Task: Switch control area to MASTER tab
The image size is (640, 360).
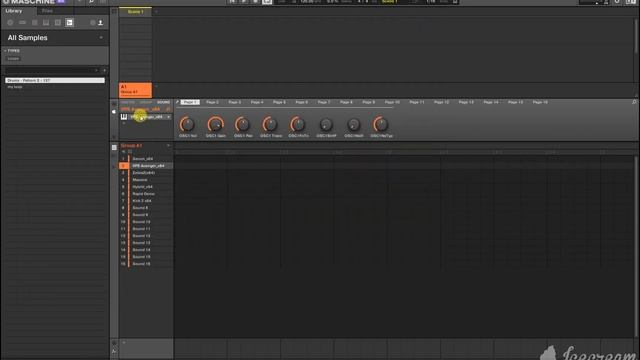Action: click(127, 102)
